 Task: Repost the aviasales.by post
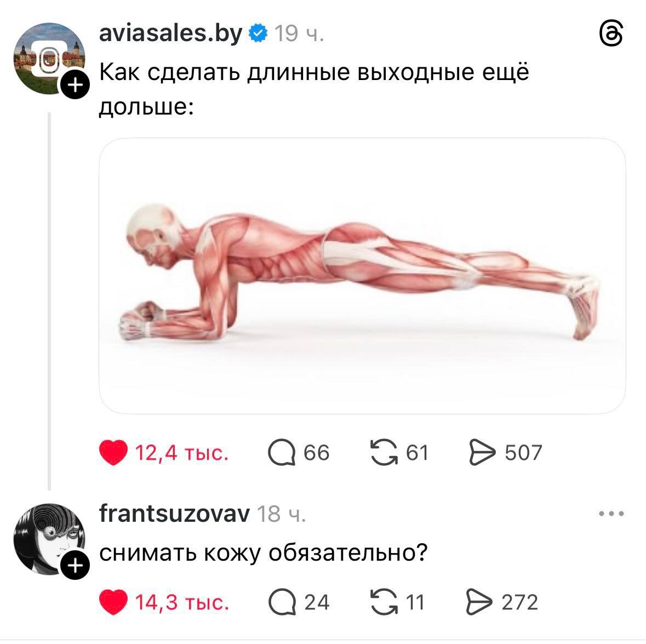(x=384, y=452)
